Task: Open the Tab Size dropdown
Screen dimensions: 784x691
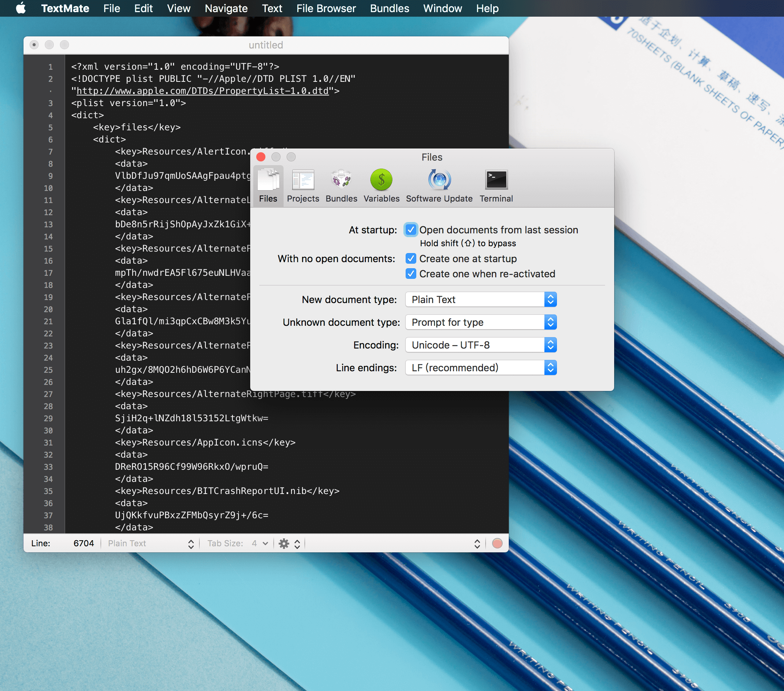Action: 259,544
